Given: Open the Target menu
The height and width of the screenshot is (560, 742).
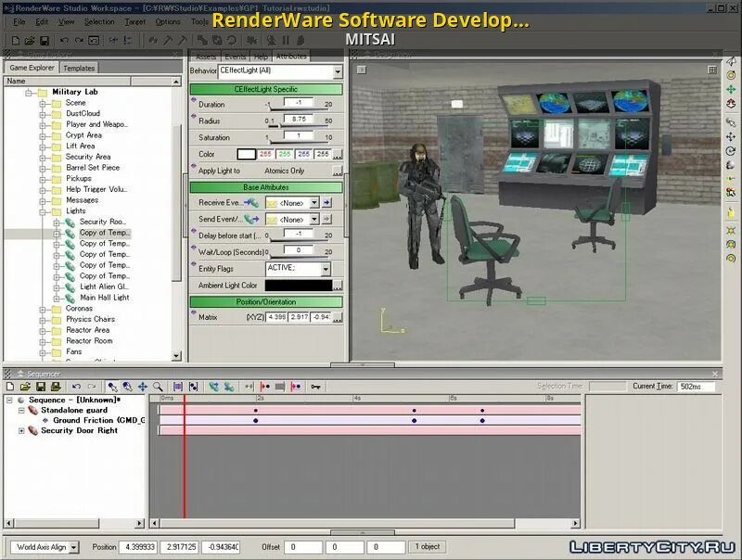Looking at the screenshot, I should point(134,21).
